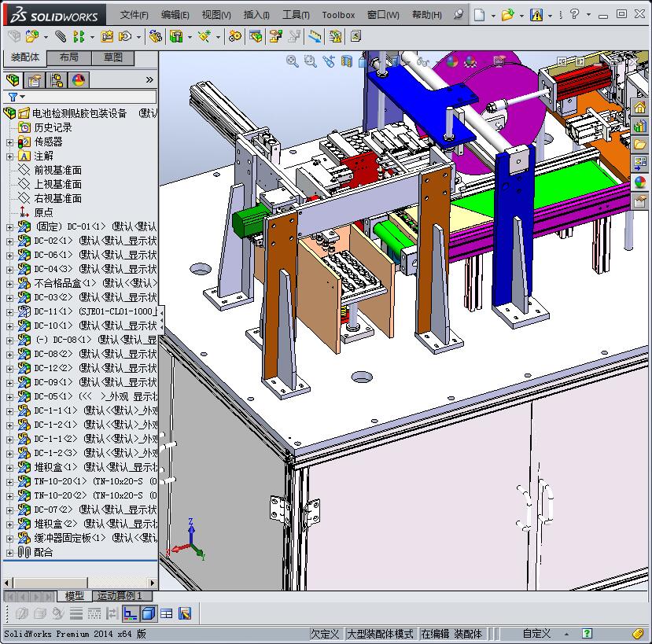Toggle the 2D sketch axes button
The width and height of the screenshot is (652, 644).
point(131,613)
